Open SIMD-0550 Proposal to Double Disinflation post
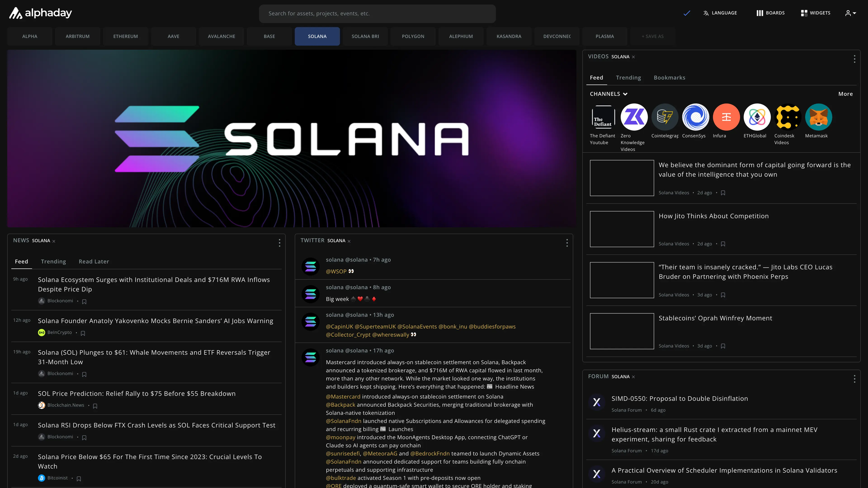Viewport: 868px width, 488px height. (679, 399)
